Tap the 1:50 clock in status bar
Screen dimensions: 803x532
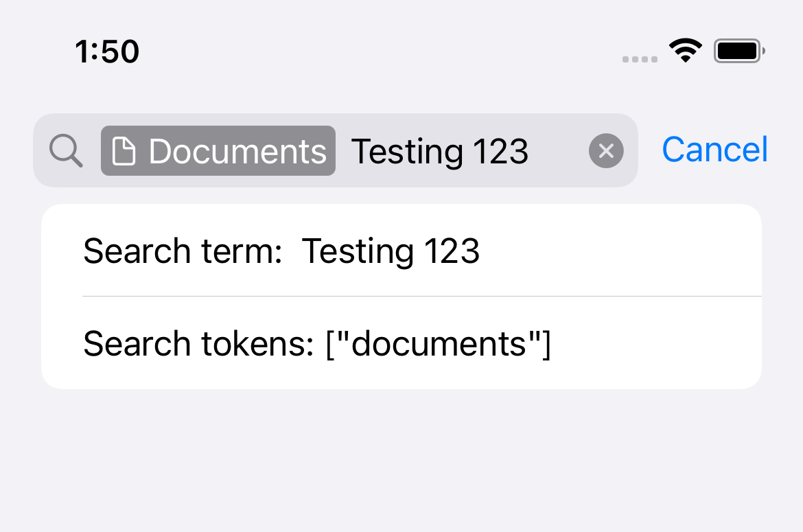pyautogui.click(x=107, y=51)
